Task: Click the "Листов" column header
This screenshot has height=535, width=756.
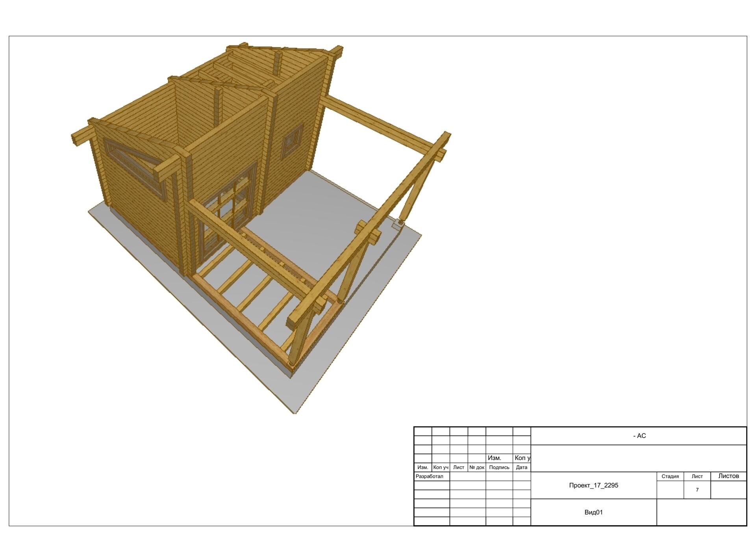Action: [x=728, y=476]
